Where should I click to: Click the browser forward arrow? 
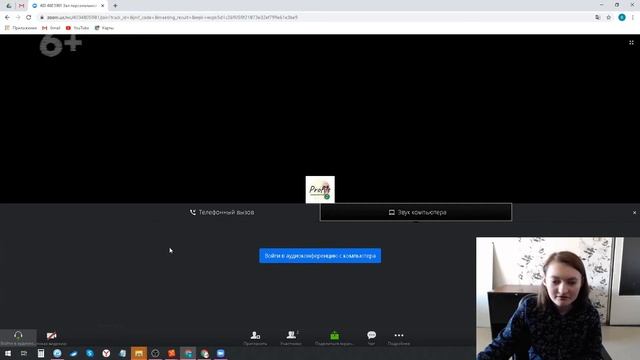pos(18,18)
